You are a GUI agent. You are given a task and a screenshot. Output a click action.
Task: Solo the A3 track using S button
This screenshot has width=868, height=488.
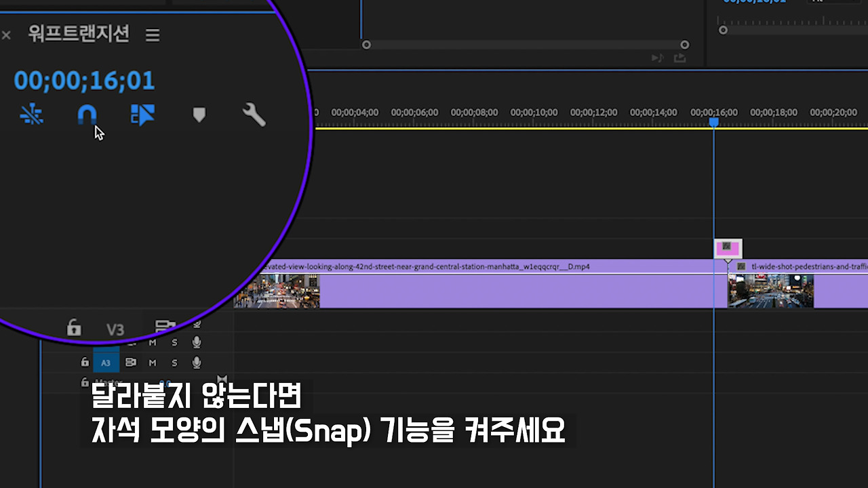click(x=174, y=363)
